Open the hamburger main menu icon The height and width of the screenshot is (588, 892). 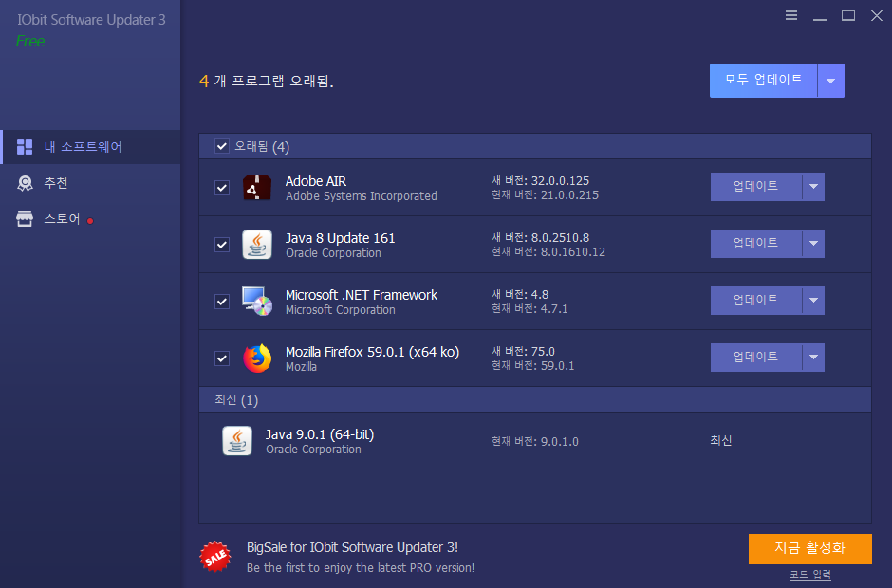pyautogui.click(x=791, y=15)
